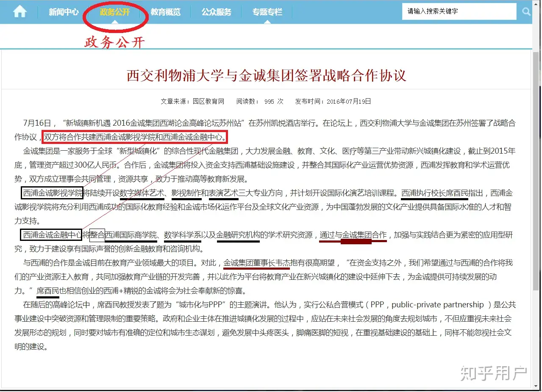Viewport: 542px width, 392px height.
Task: Click the words 表演艺术
Action: [223, 193]
